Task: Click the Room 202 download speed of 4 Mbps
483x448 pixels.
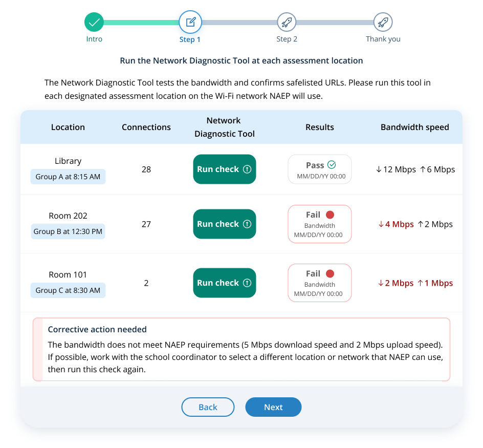Action: click(x=396, y=224)
